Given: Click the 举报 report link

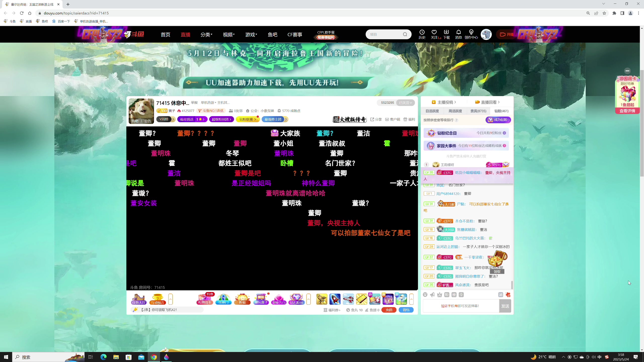Looking at the screenshot, I should point(194,103).
